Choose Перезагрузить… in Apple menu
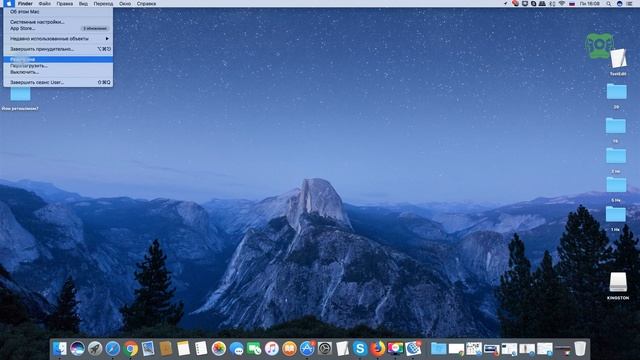The width and height of the screenshot is (640, 360). click(58, 65)
